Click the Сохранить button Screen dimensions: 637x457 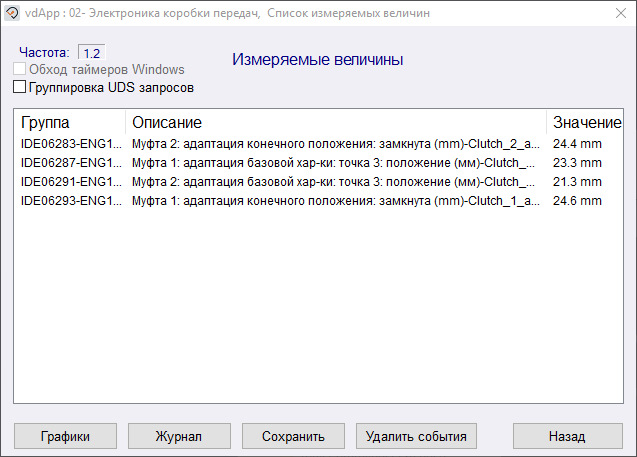(293, 436)
